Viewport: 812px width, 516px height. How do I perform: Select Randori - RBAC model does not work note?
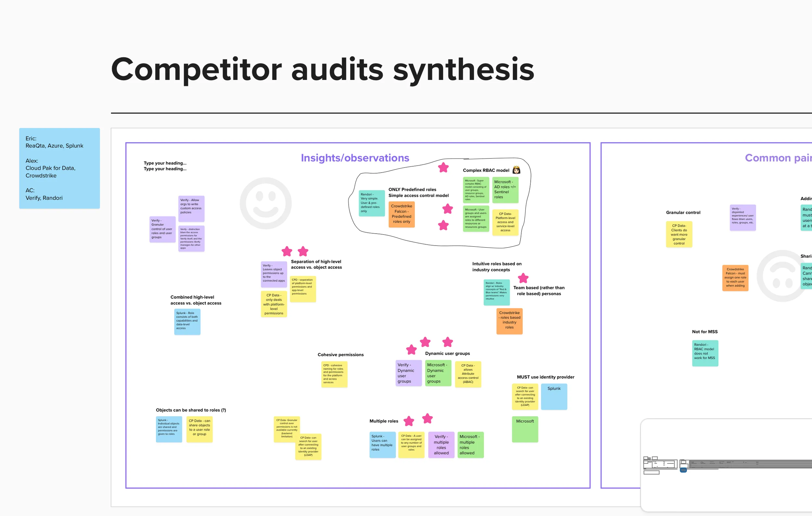coord(705,354)
